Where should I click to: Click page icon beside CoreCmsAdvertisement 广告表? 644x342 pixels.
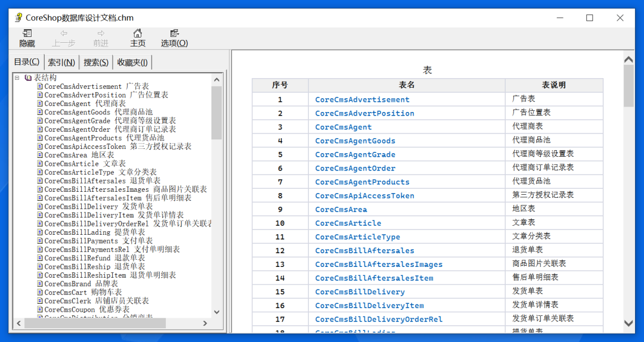[x=41, y=86]
